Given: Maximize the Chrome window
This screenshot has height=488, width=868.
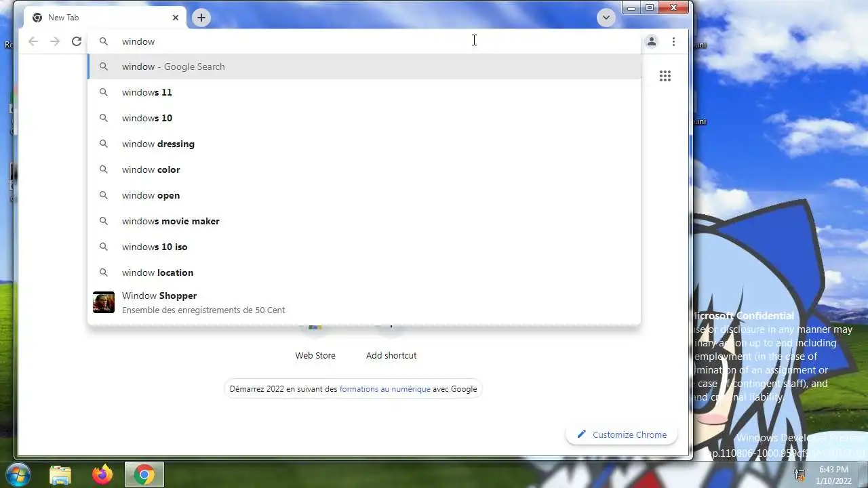Looking at the screenshot, I should coord(650,7).
